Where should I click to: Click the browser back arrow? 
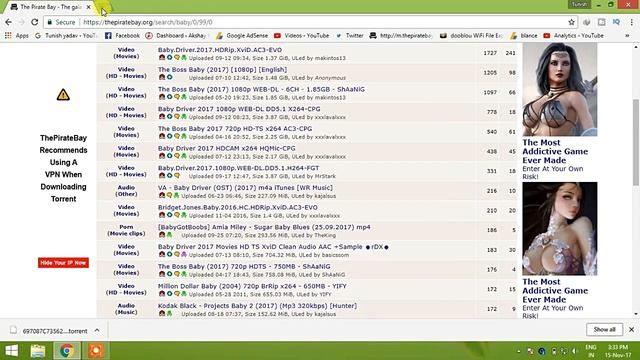tap(9, 22)
